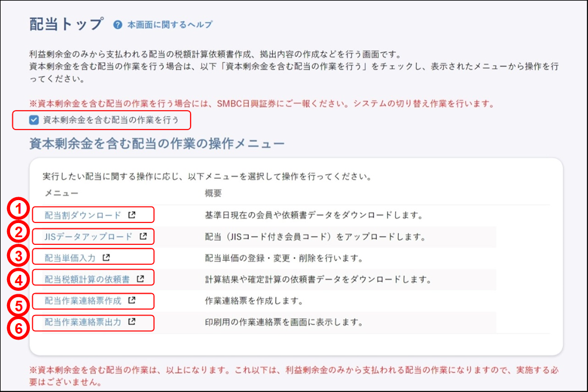Screen dimensions: 588x392
Task: Uncheck the 資本剰余金を含む配当 checkbox
Action: [34, 120]
